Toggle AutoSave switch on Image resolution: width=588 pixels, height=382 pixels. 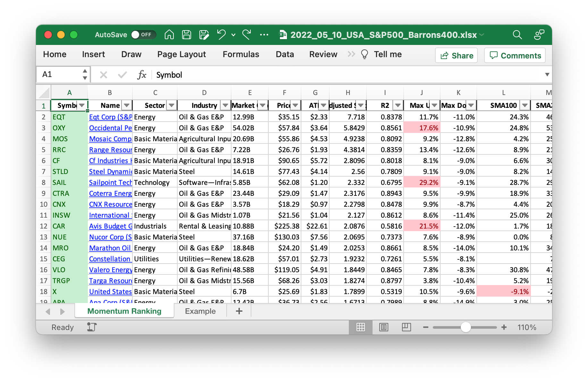[143, 35]
